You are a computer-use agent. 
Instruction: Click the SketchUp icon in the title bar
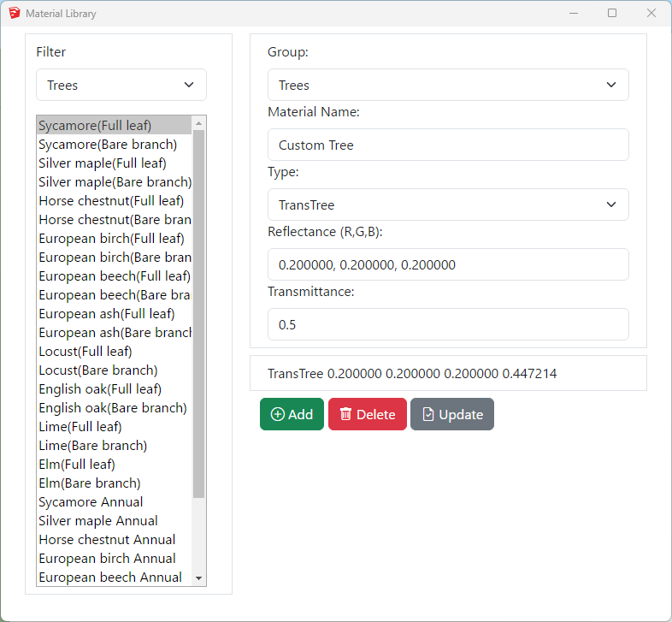(15, 14)
